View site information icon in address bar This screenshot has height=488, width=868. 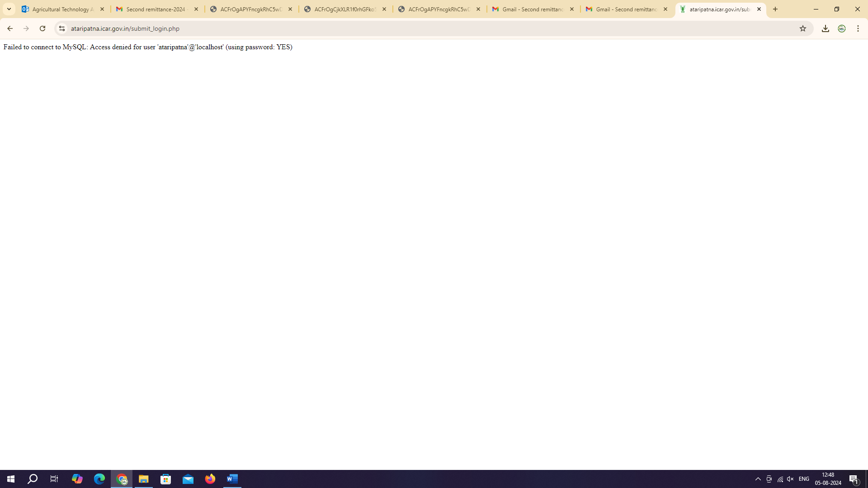click(62, 28)
